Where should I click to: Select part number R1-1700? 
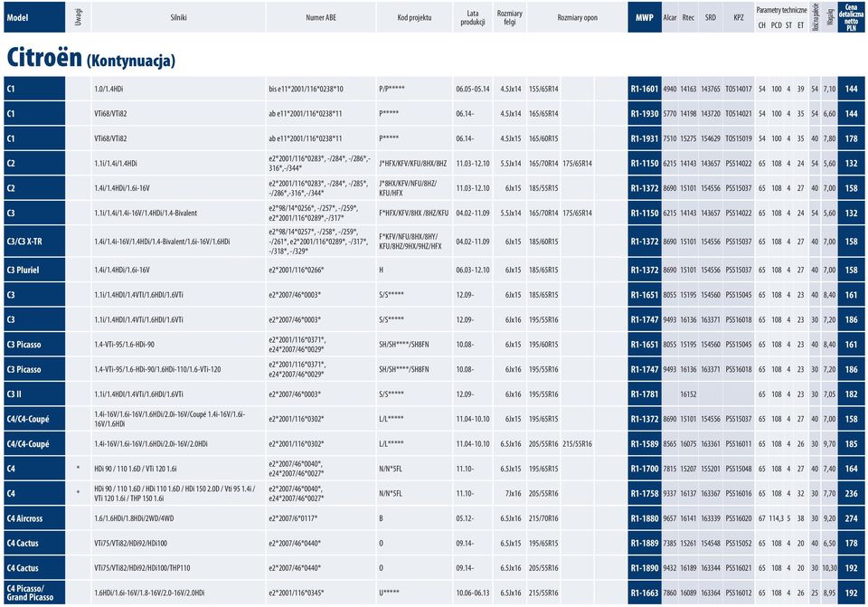tap(645, 469)
